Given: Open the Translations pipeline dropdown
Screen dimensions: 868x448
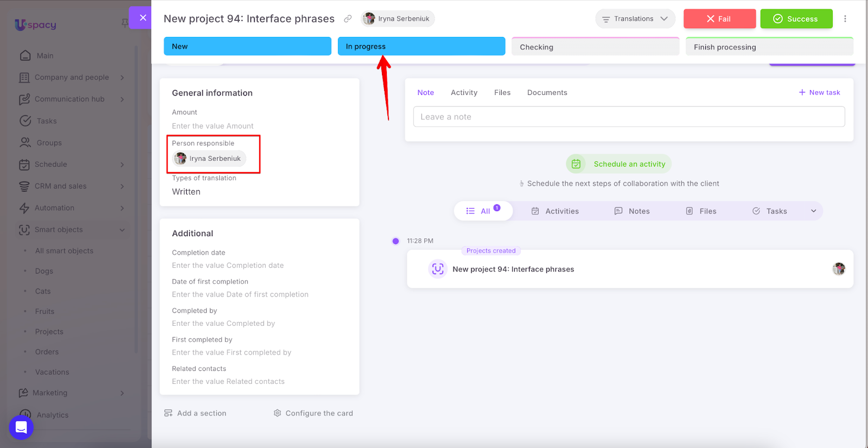Looking at the screenshot, I should 635,19.
